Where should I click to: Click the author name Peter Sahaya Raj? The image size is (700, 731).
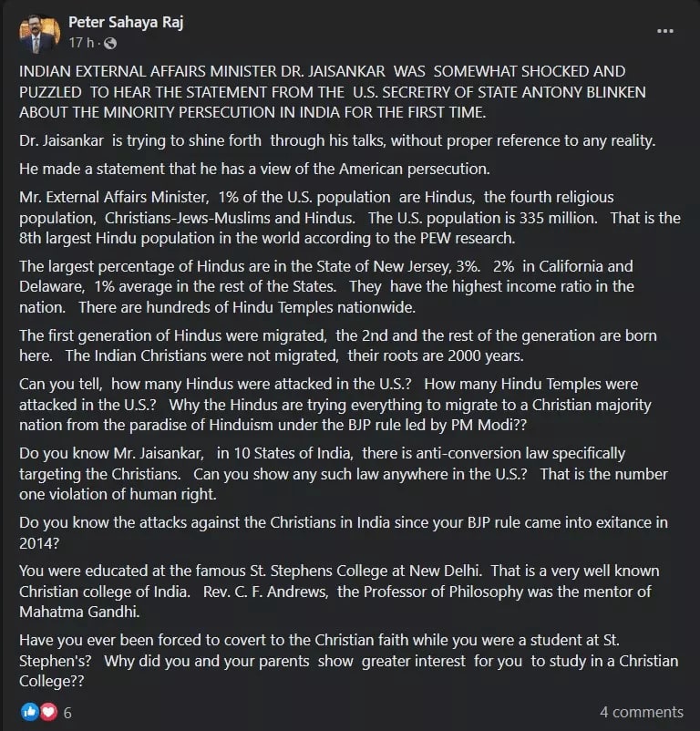click(x=126, y=23)
